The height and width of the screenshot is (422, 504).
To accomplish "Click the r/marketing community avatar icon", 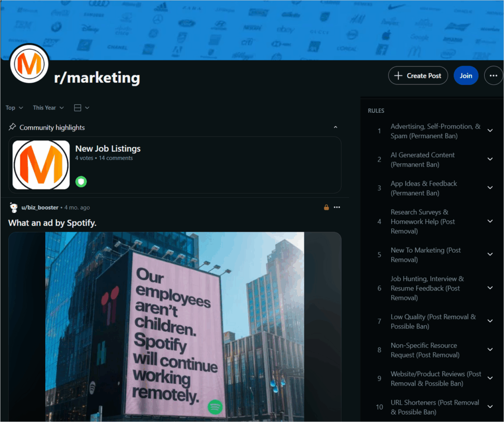I will coord(29,64).
